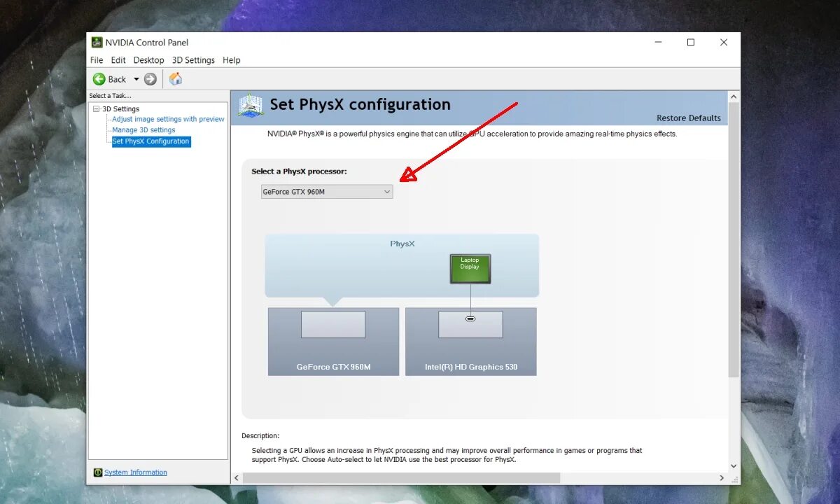Click the GeForce GTX 960M GPU box
This screenshot has width=840, height=504.
(x=333, y=342)
